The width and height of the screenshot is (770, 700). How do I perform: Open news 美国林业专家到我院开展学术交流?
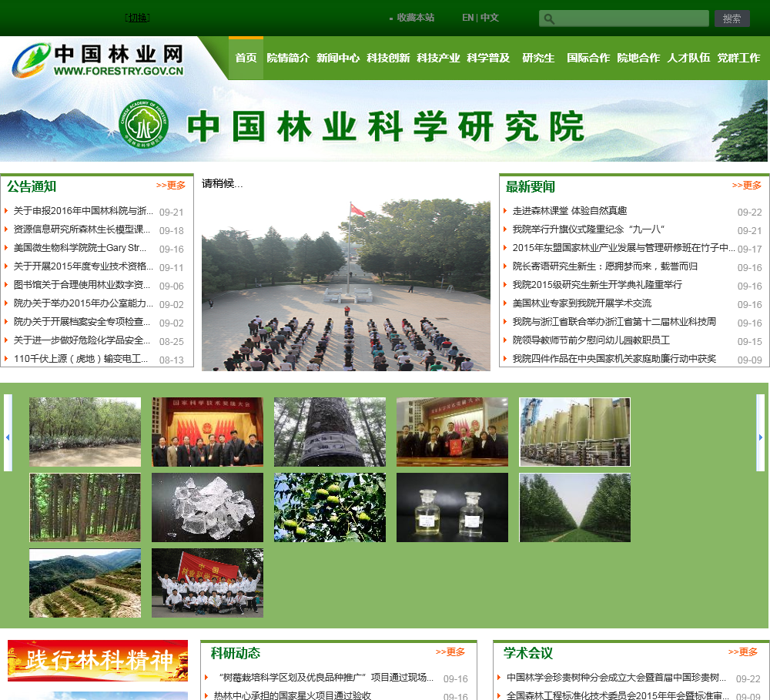[x=582, y=303]
